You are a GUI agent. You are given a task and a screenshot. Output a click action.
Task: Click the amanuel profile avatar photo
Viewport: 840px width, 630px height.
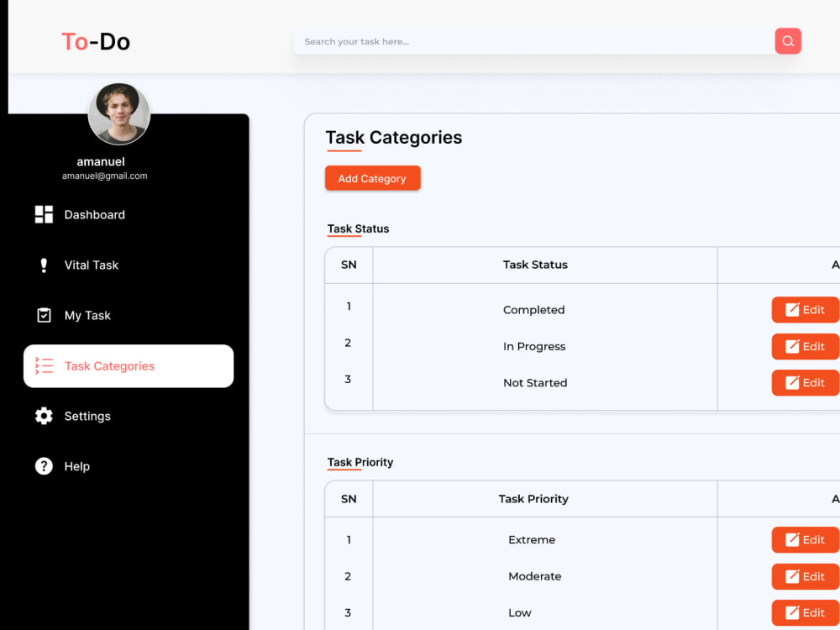click(119, 113)
